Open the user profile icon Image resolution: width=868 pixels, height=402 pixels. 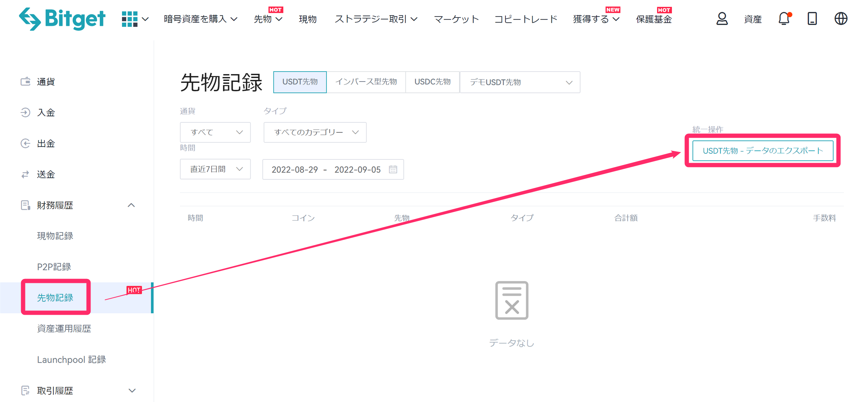[x=722, y=19]
